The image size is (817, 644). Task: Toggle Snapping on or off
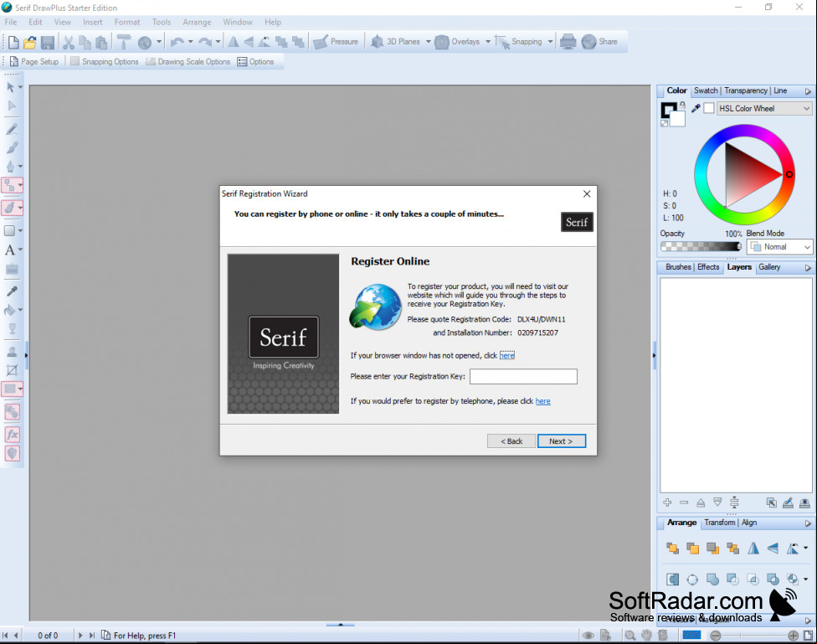click(518, 42)
